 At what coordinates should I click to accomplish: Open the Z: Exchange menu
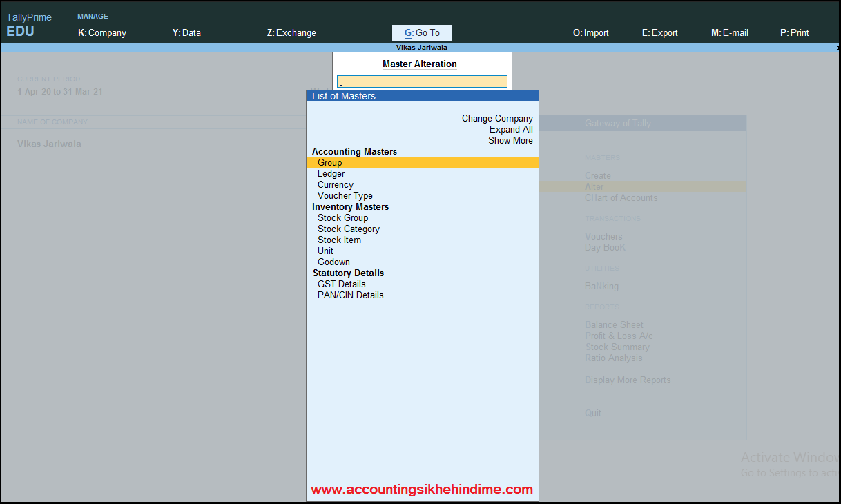click(x=291, y=32)
